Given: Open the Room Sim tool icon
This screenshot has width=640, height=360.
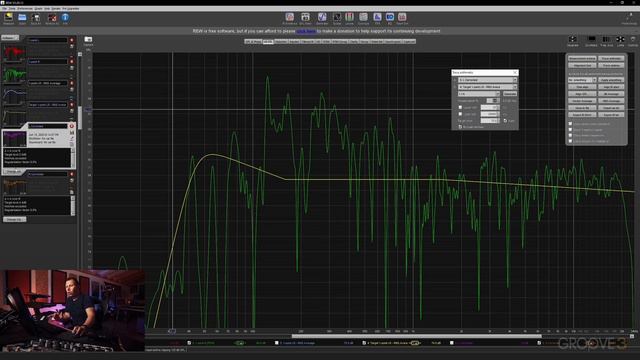Looking at the screenshot, I should (402, 18).
